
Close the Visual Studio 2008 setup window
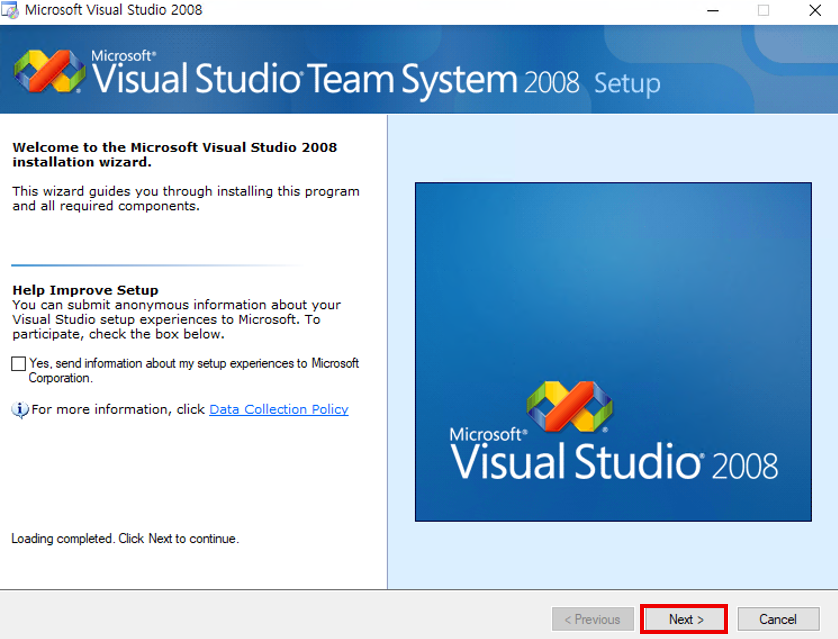tap(815, 11)
